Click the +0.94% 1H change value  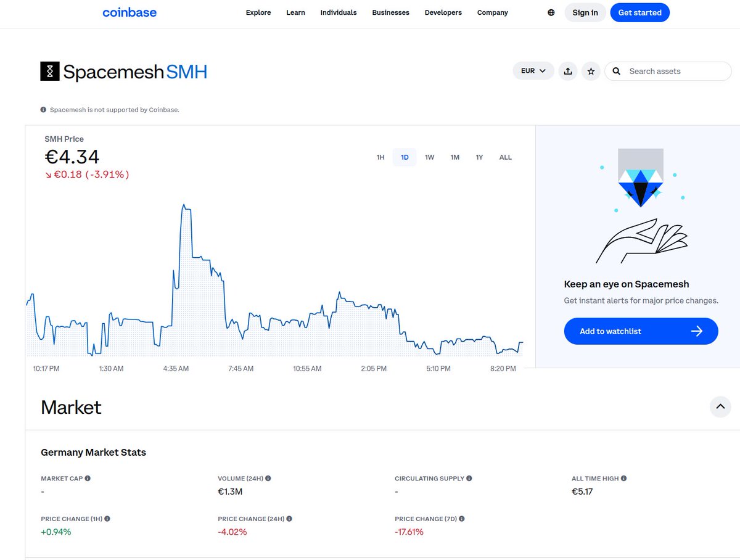56,532
